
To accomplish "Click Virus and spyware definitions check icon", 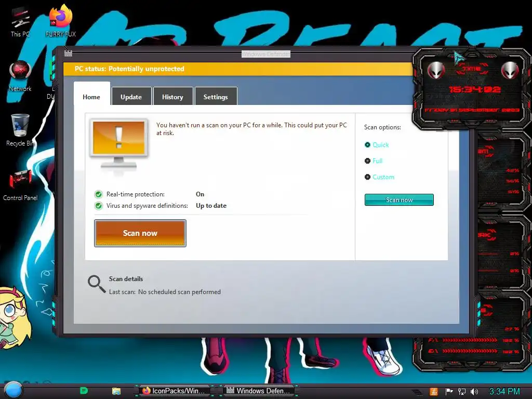I will click(98, 206).
